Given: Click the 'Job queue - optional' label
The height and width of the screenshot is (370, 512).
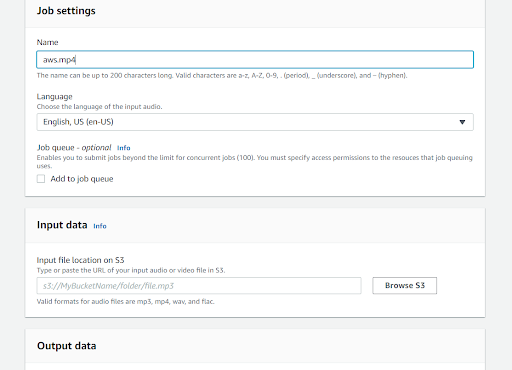Looking at the screenshot, I should [74, 148].
